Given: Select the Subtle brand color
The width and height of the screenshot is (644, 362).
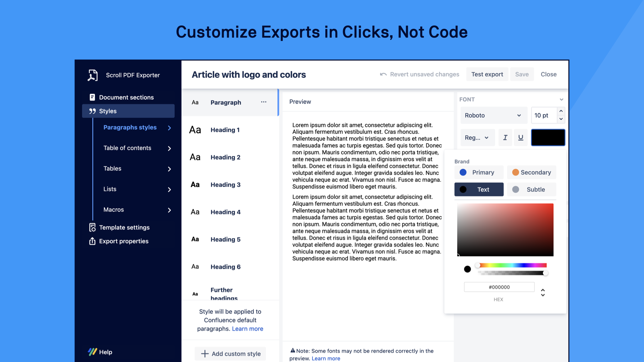Looking at the screenshot, I should point(531,189).
